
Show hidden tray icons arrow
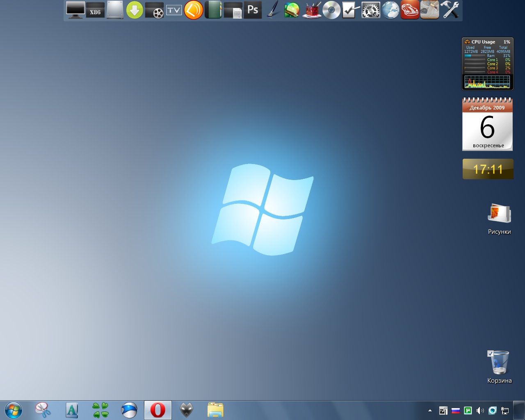[x=430, y=411]
